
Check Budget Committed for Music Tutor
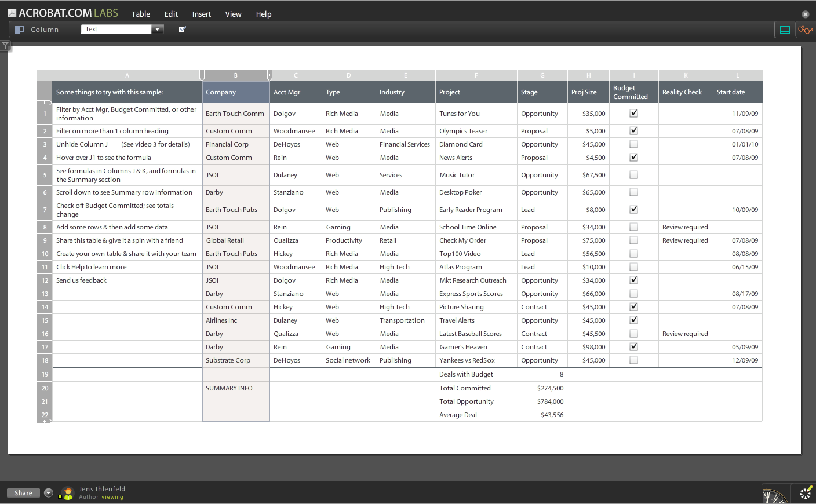tap(633, 174)
